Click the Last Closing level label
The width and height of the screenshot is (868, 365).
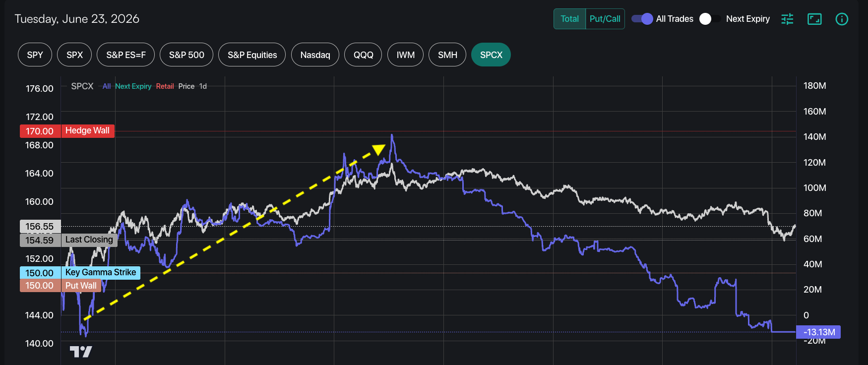[89, 240]
